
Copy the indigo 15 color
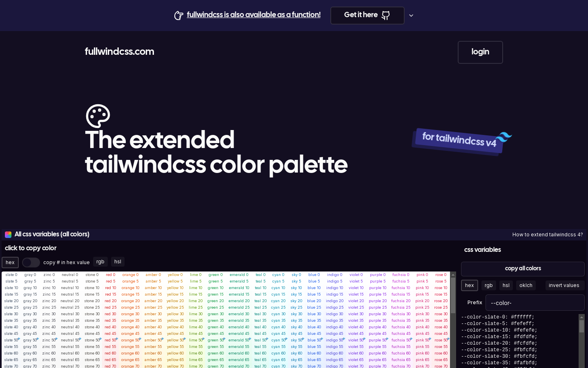pos(335,294)
